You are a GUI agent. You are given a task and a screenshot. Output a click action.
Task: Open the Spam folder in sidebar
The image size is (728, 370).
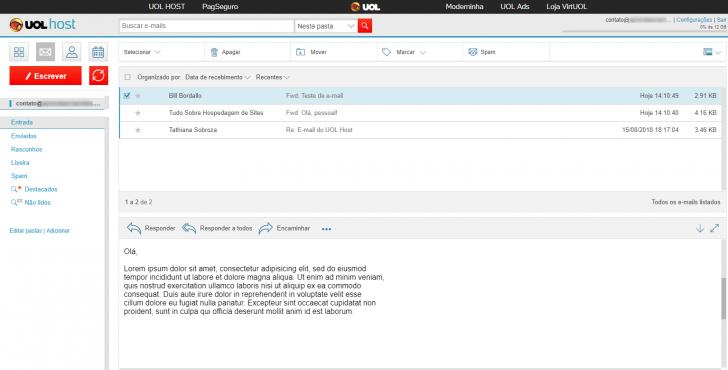(19, 176)
